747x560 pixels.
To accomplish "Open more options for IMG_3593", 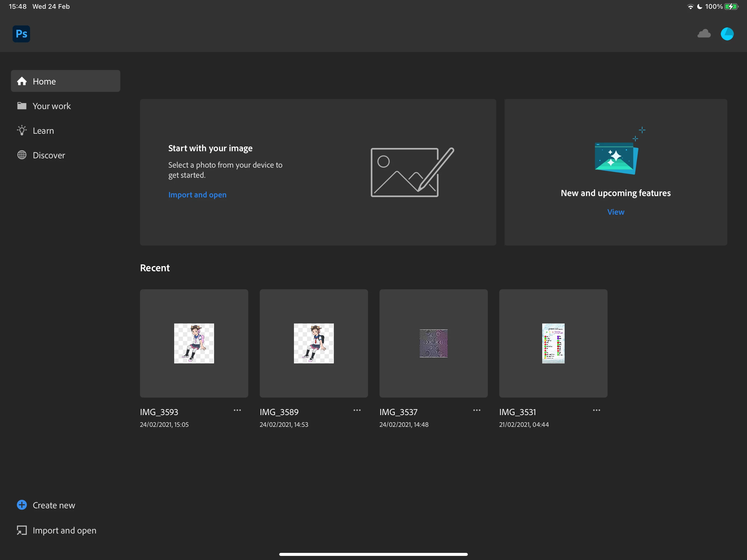I will [237, 410].
